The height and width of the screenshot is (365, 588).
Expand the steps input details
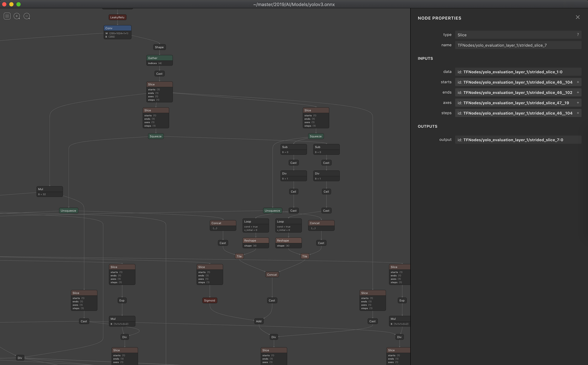578,113
